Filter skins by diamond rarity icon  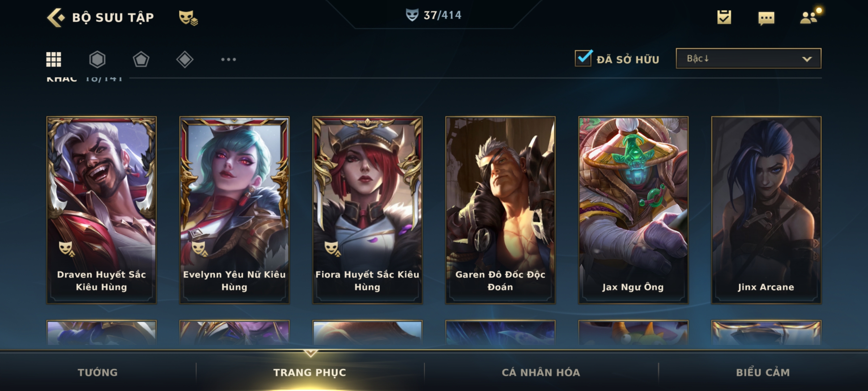click(185, 59)
